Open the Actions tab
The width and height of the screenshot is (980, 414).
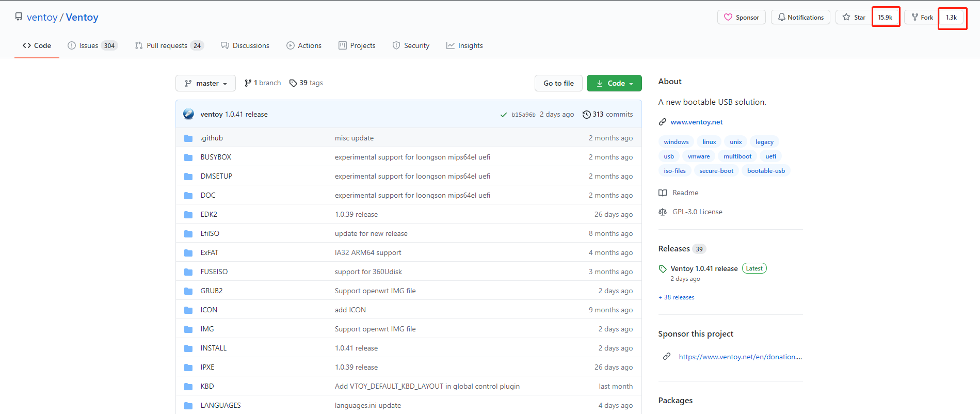pyautogui.click(x=304, y=45)
